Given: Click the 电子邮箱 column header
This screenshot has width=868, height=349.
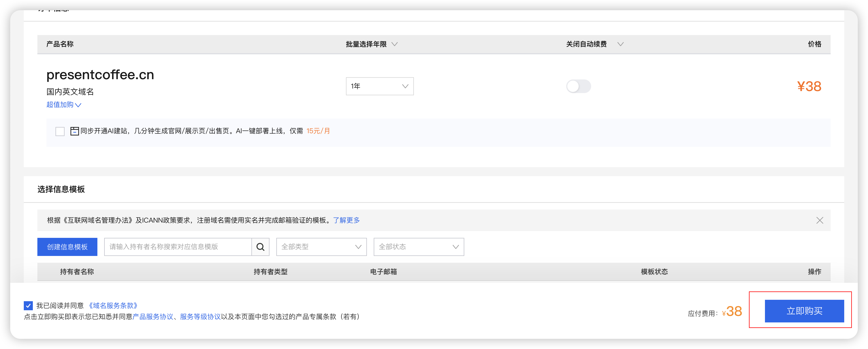Looking at the screenshot, I should pyautogui.click(x=383, y=272).
